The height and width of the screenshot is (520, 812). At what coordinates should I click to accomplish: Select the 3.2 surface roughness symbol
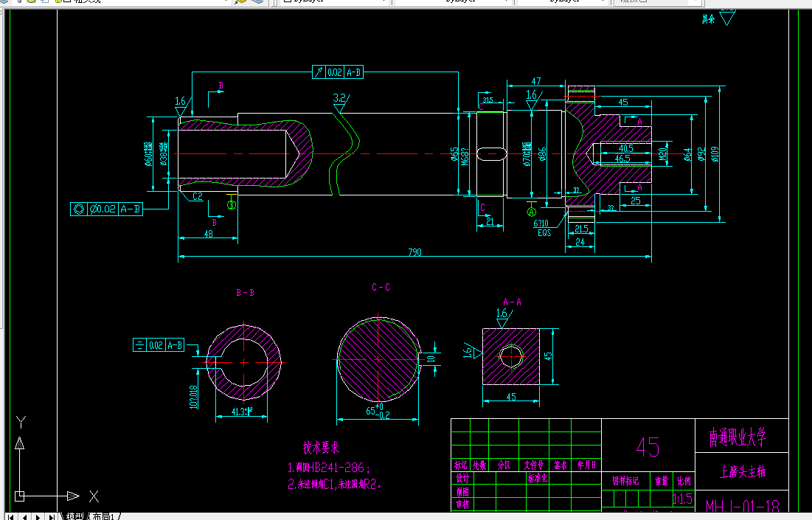(341, 103)
